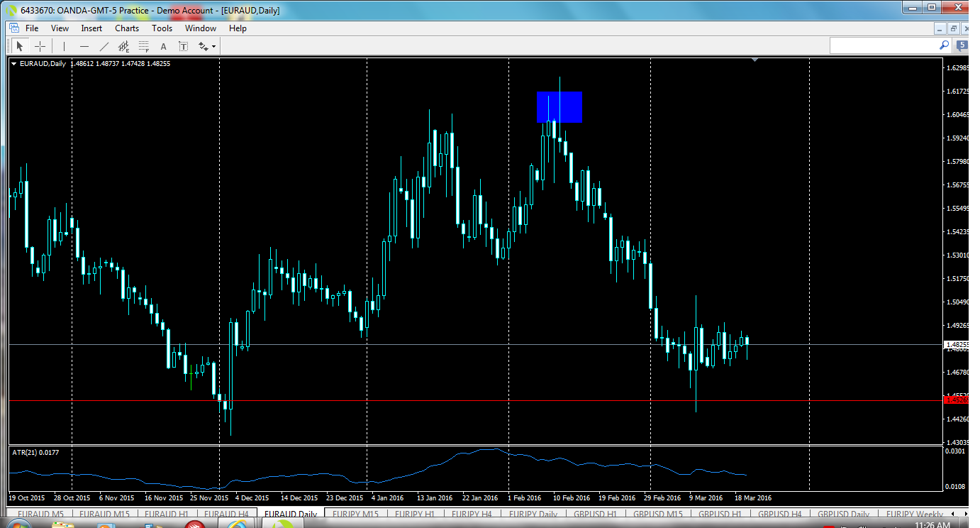
Task: Minimize the inner chart window
Action: 940,29
